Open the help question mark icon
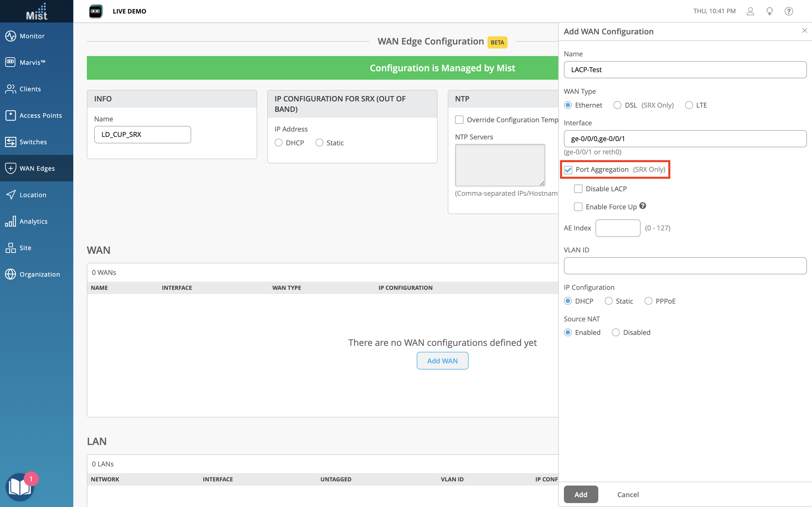812x507 pixels. tap(789, 11)
